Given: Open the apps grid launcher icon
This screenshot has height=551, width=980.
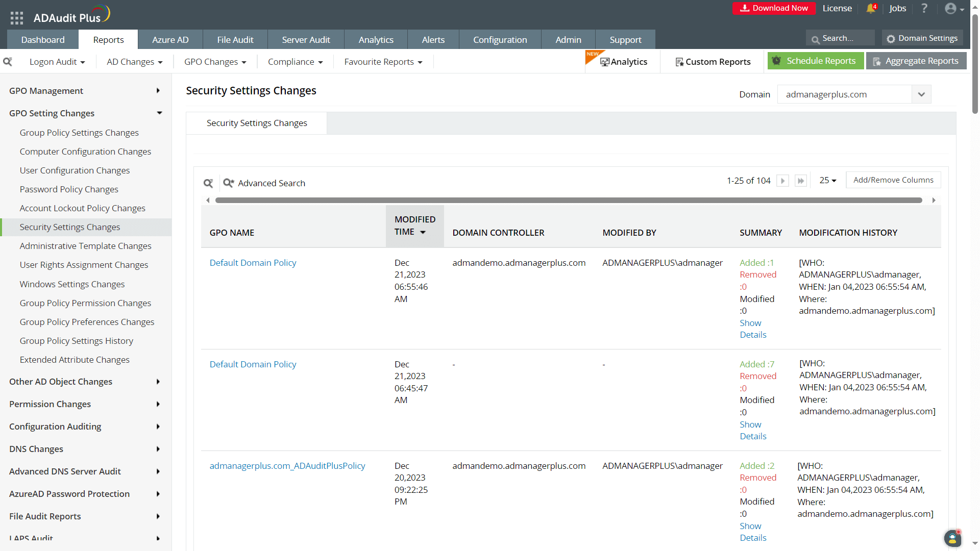Looking at the screenshot, I should point(17,18).
